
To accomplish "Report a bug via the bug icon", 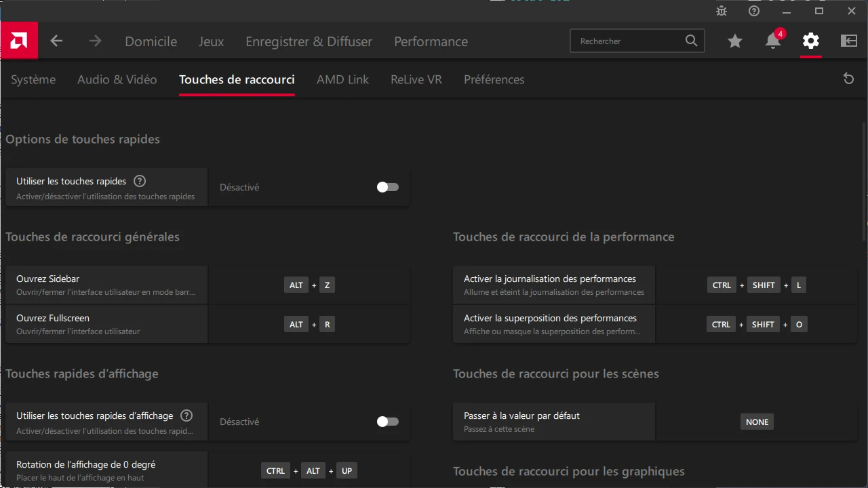I will (721, 11).
